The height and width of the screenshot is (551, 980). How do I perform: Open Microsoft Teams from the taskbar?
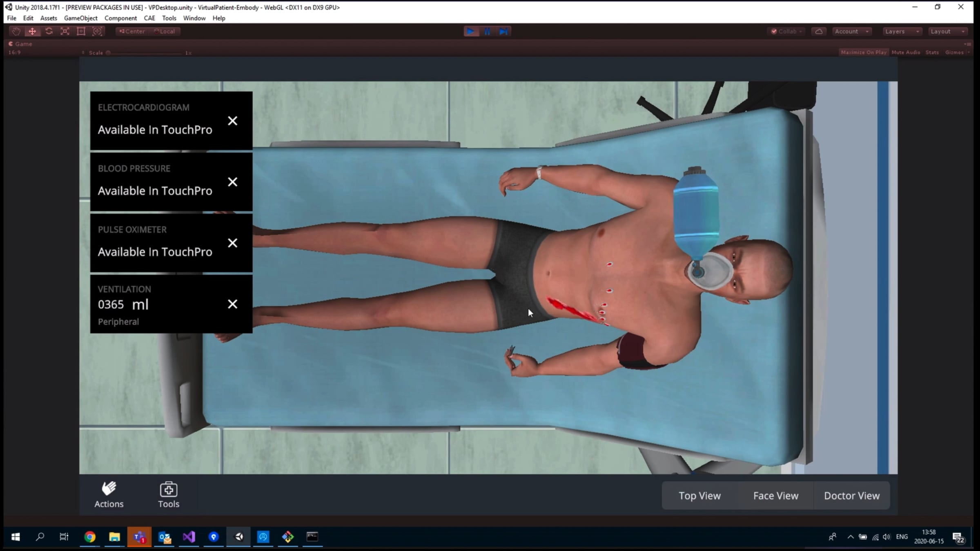[x=139, y=537]
